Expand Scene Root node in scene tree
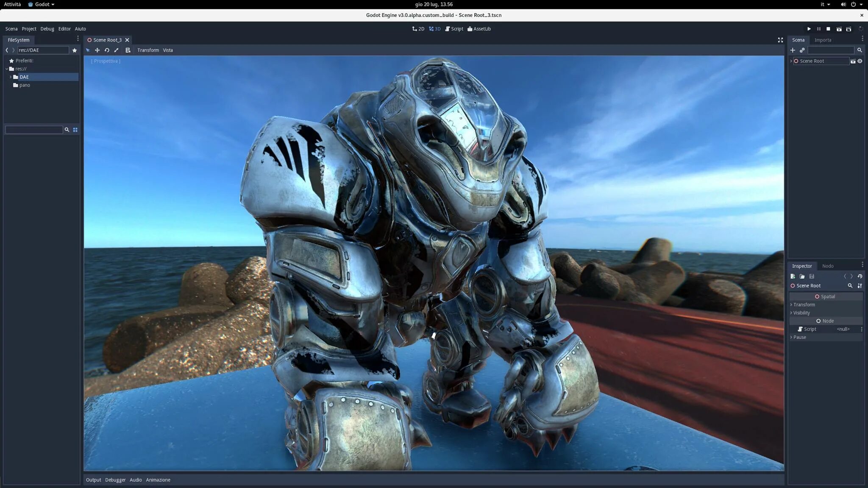 [x=791, y=61]
